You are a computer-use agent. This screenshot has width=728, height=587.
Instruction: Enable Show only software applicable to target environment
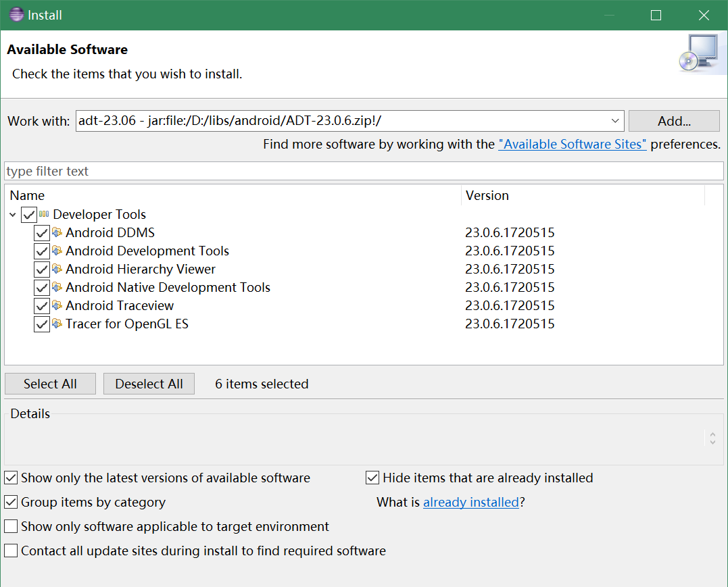pos(11,527)
